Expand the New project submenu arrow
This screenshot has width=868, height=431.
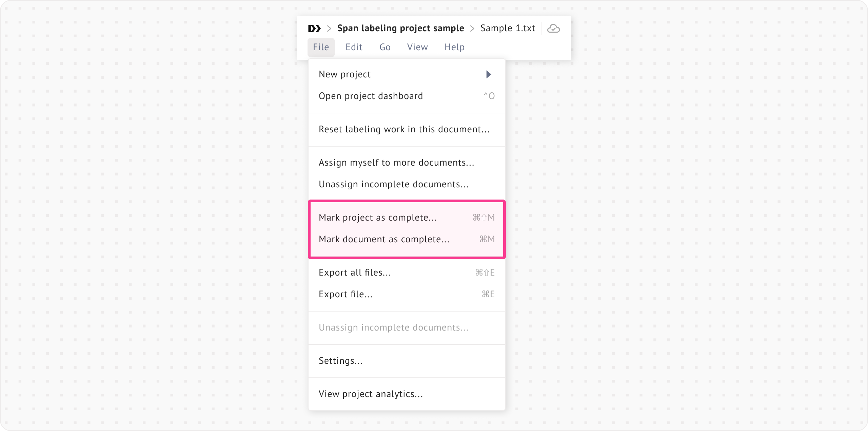pyautogui.click(x=488, y=74)
